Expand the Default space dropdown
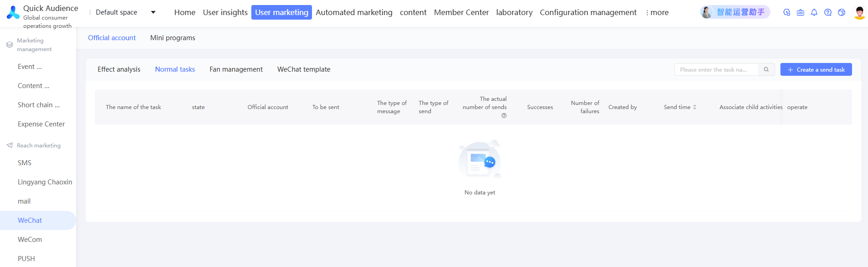 [153, 12]
